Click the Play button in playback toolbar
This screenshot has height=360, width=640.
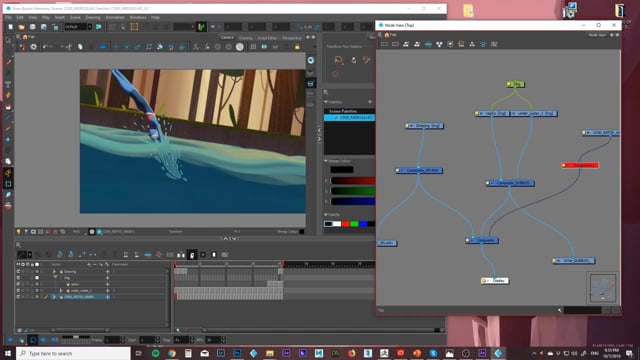coord(10,340)
